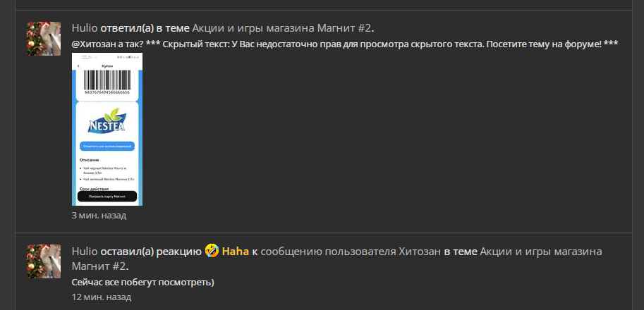
Task: Open the coupon screenshot thumbnail
Action: pyautogui.click(x=107, y=129)
